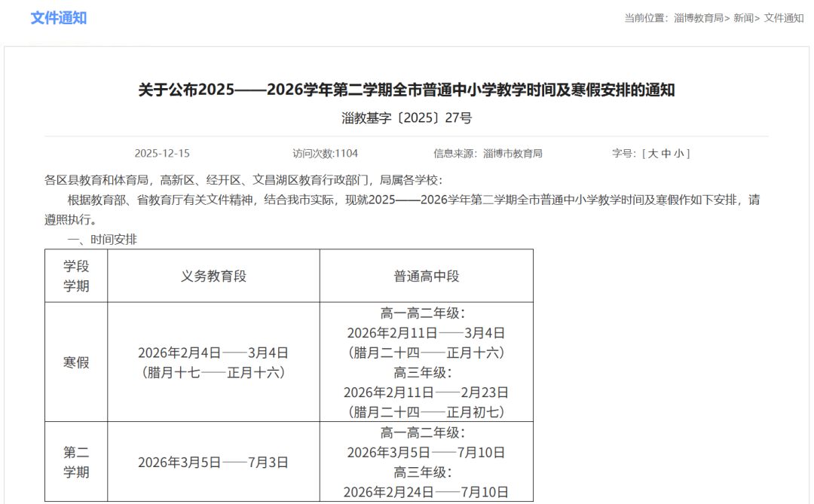Click the 访问次数:1104 visit counter
This screenshot has width=814, height=504.
325,154
